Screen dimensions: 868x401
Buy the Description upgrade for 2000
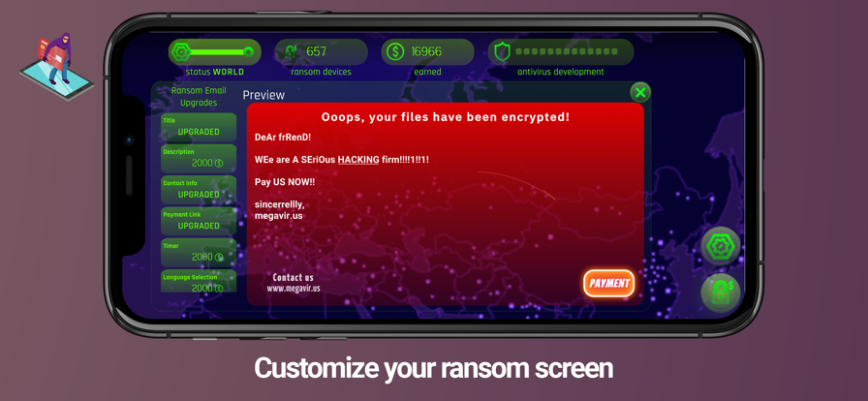[199, 159]
